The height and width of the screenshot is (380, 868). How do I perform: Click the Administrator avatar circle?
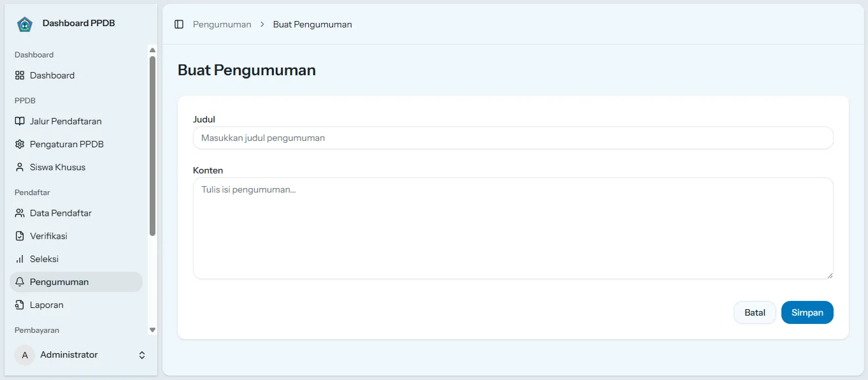tap(25, 355)
